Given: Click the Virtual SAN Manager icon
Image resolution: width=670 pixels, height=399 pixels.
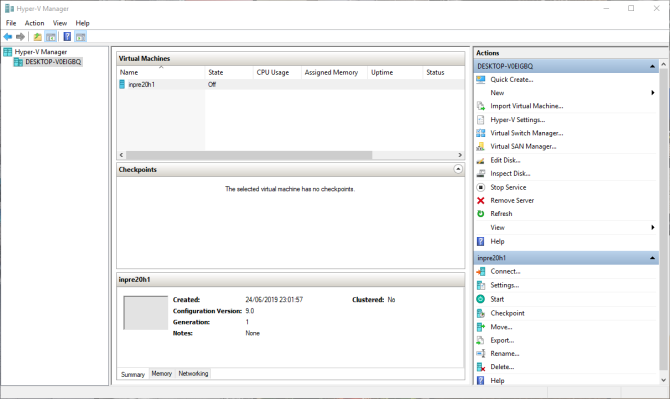Looking at the screenshot, I should pyautogui.click(x=481, y=146).
